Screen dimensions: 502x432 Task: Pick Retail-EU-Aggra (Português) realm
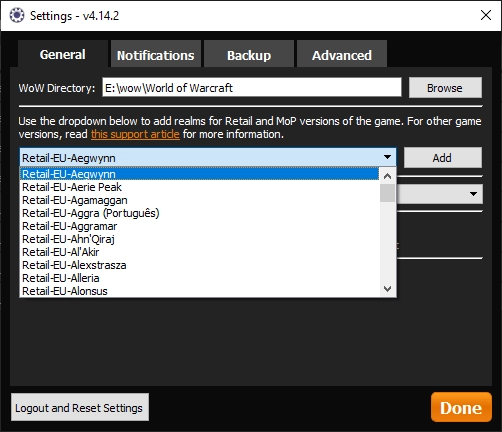(x=200, y=213)
